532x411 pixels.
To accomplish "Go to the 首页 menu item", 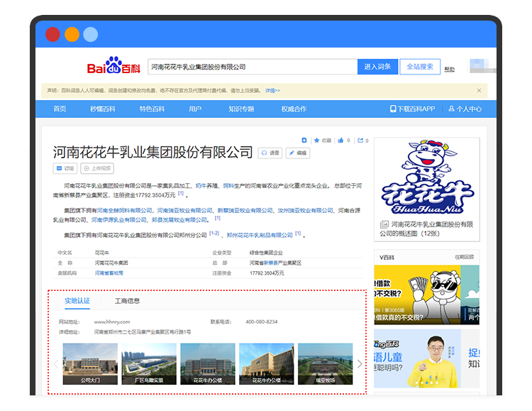I will pos(60,109).
